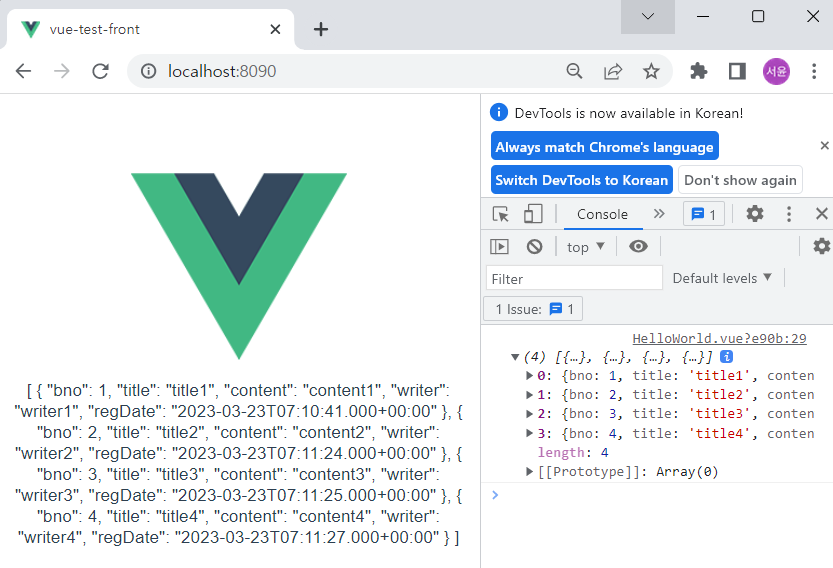Image resolution: width=833 pixels, height=568 pixels.
Task: Show more DevTools tabs
Action: coord(659,214)
